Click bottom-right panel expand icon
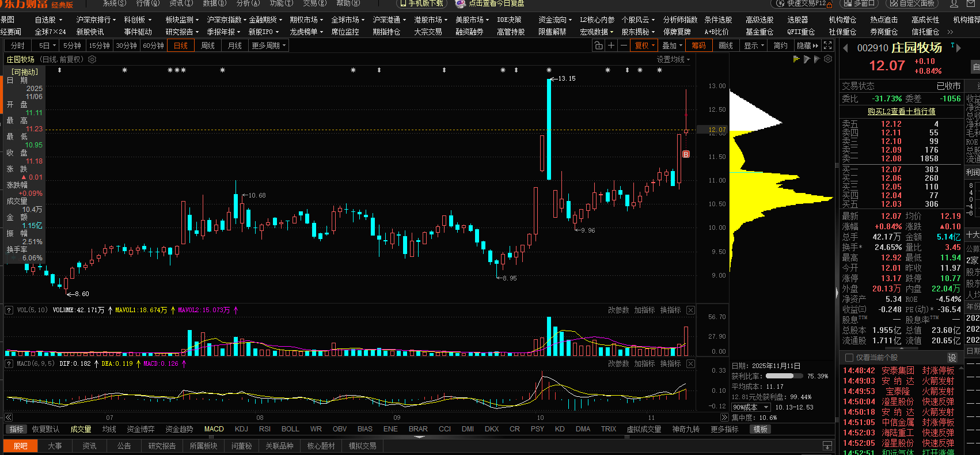This screenshot has height=455, width=980. point(827,446)
